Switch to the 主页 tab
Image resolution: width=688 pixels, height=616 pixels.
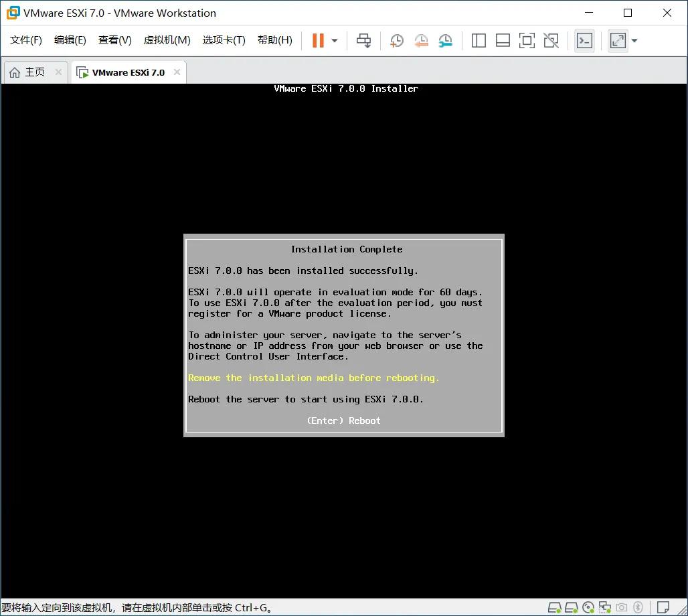pyautogui.click(x=33, y=71)
